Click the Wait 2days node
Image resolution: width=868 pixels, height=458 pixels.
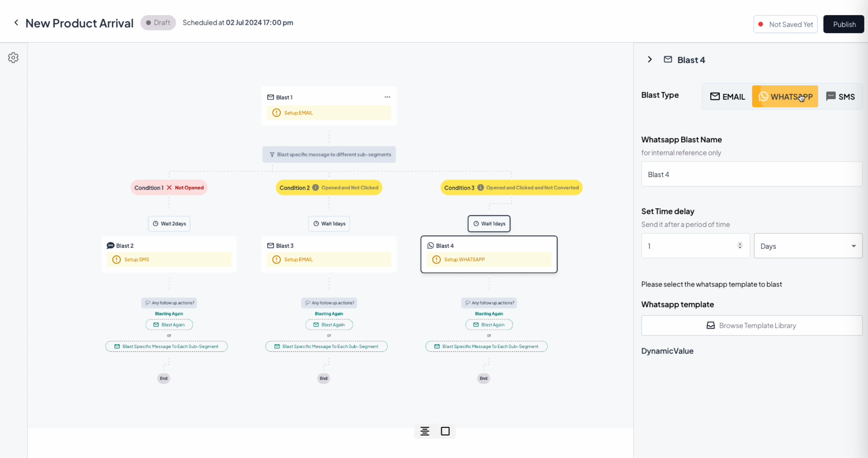[169, 223]
